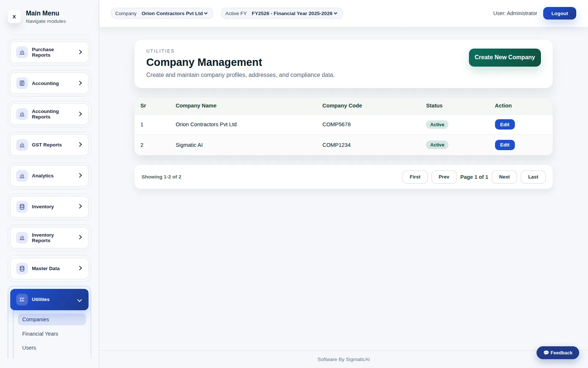The image size is (588, 368).
Task: Expand the Accounting Reports chevron
Action: point(80,114)
